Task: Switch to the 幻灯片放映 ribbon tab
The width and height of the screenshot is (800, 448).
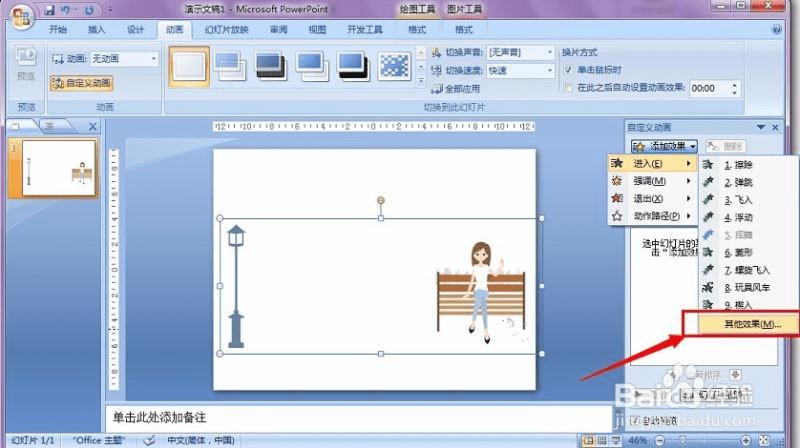Action: click(x=227, y=30)
